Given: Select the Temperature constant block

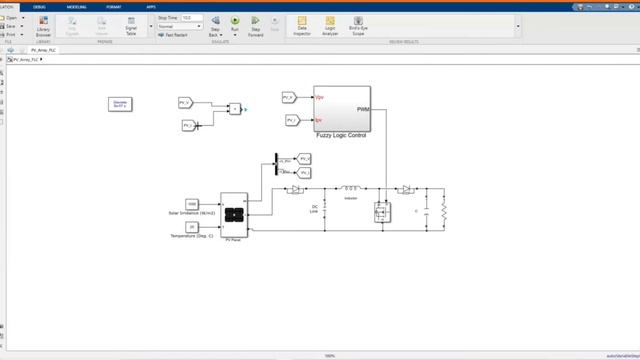Looking at the screenshot, I should coord(192,227).
